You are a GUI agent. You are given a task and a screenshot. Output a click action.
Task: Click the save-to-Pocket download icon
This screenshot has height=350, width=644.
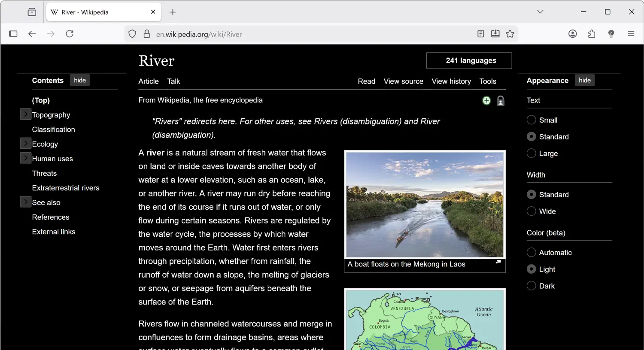[495, 33]
